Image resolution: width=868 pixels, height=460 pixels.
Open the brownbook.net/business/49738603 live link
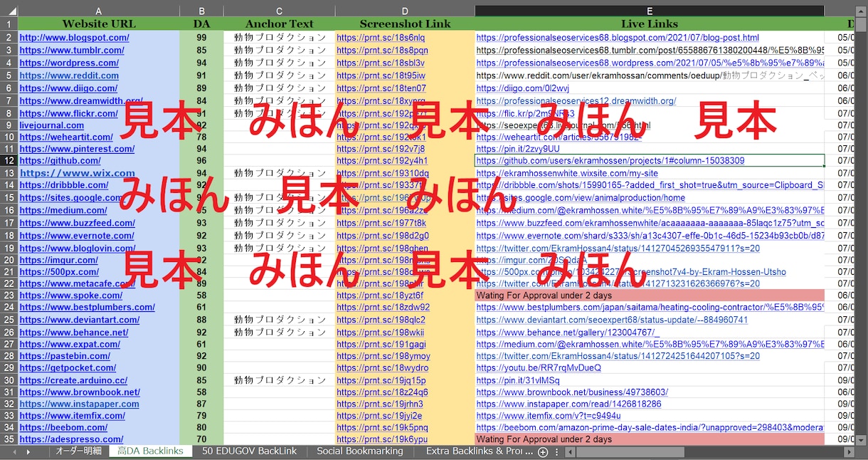pyautogui.click(x=572, y=392)
